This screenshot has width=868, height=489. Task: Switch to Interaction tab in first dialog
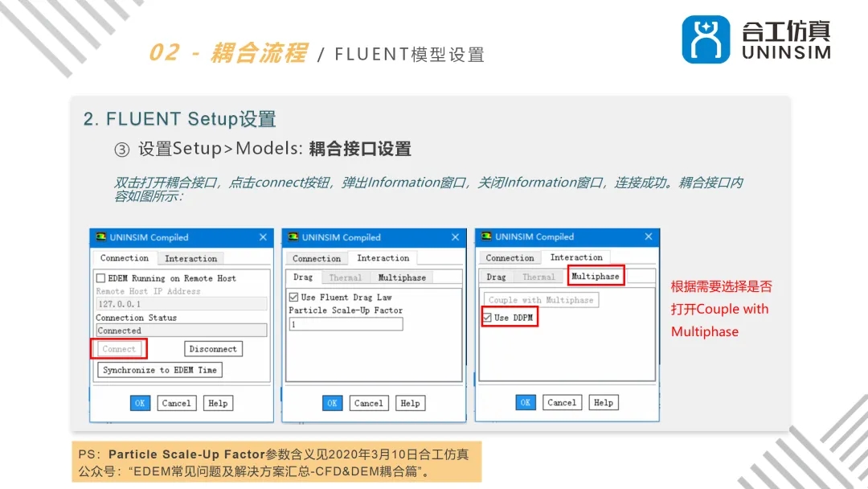(190, 258)
